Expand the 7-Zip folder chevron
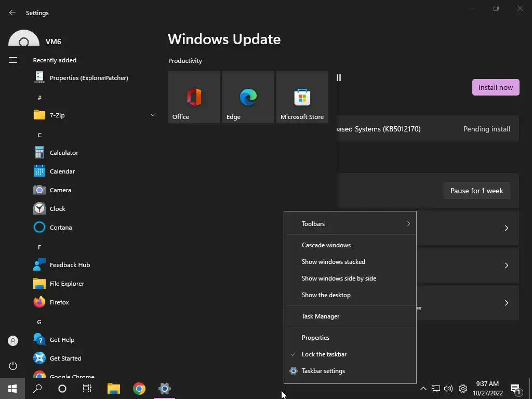This screenshot has height=399, width=532. coord(153,115)
